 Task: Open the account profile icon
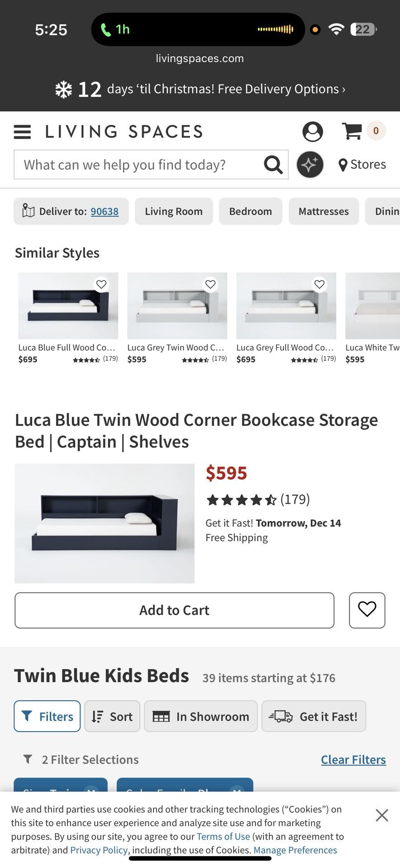pyautogui.click(x=312, y=132)
